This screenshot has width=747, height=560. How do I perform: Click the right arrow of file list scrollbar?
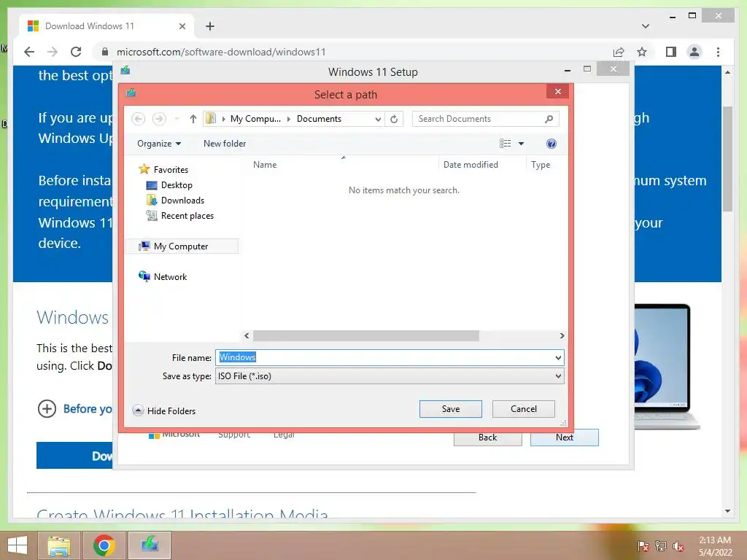tap(562, 335)
